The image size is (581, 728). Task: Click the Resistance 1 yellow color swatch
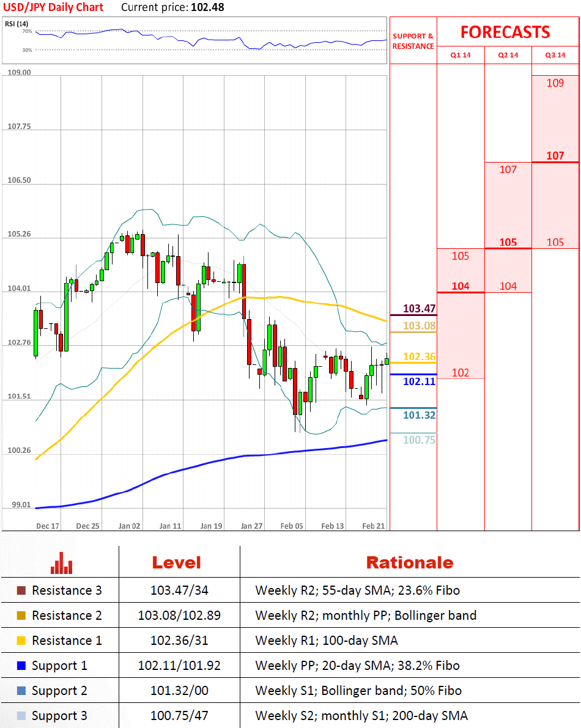(21, 641)
